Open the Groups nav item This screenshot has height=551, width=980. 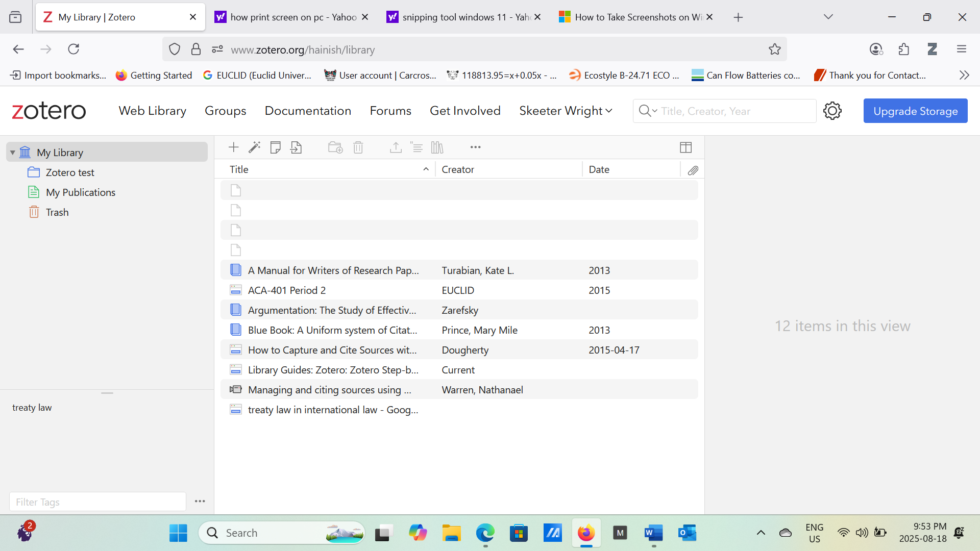[225, 111]
